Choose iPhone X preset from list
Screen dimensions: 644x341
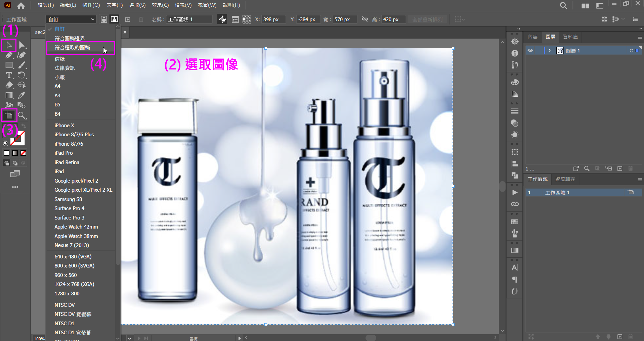coord(64,126)
